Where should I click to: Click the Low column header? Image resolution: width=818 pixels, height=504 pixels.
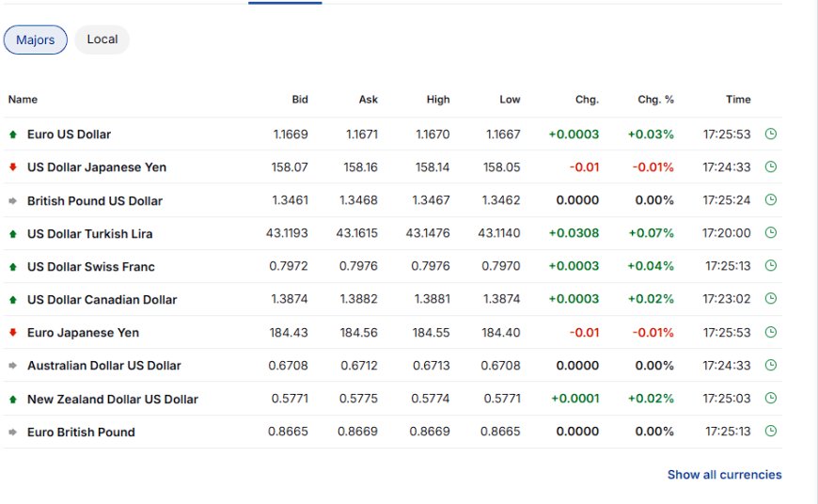pos(510,99)
